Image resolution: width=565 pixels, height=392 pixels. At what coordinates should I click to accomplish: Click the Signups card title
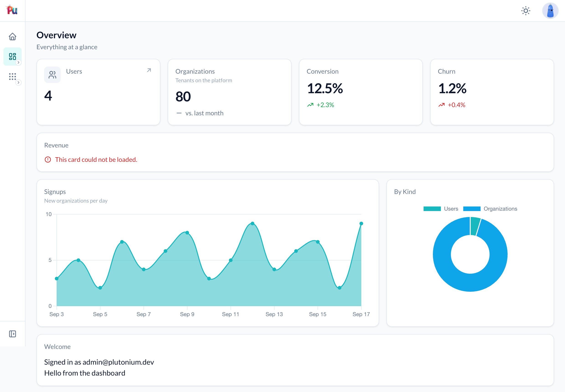pos(55,192)
